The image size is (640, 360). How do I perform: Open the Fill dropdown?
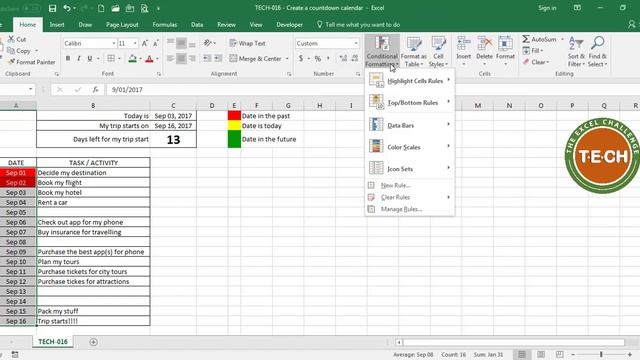coord(533,51)
